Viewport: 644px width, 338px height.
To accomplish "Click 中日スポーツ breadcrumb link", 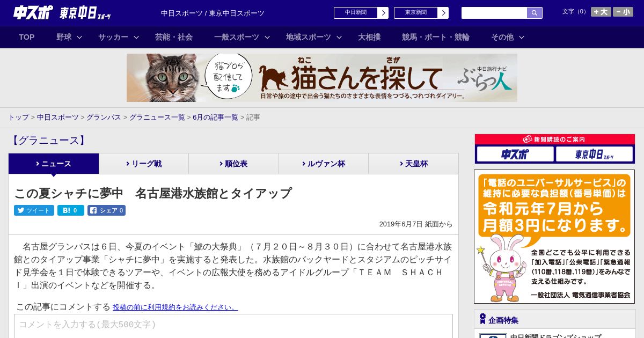I will (58, 117).
